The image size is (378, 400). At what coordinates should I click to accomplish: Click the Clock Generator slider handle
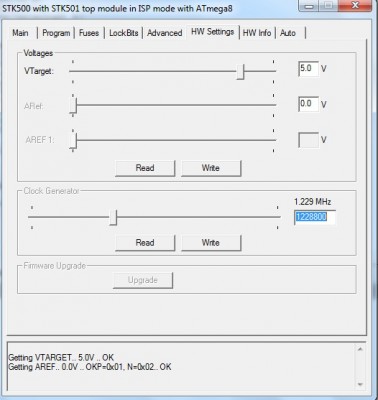(113, 217)
